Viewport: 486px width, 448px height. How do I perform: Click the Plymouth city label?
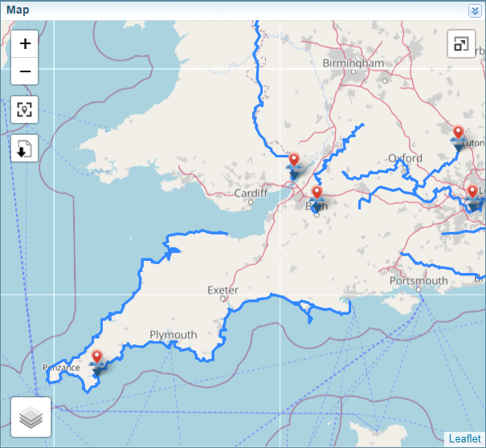(x=173, y=335)
